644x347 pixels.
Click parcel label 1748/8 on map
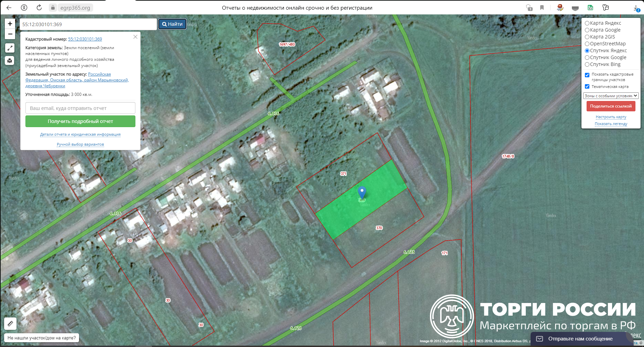tap(508, 156)
